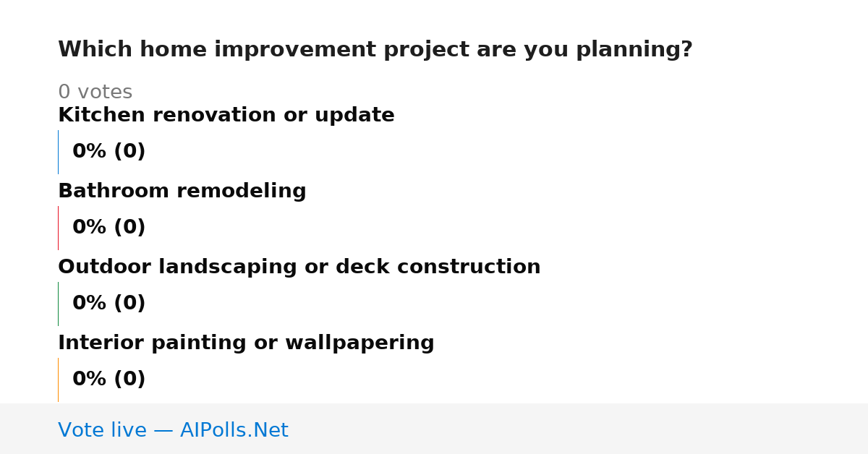This screenshot has width=868, height=454.
Task: Click the (0) count in Kitchen row
Action: tap(129, 152)
